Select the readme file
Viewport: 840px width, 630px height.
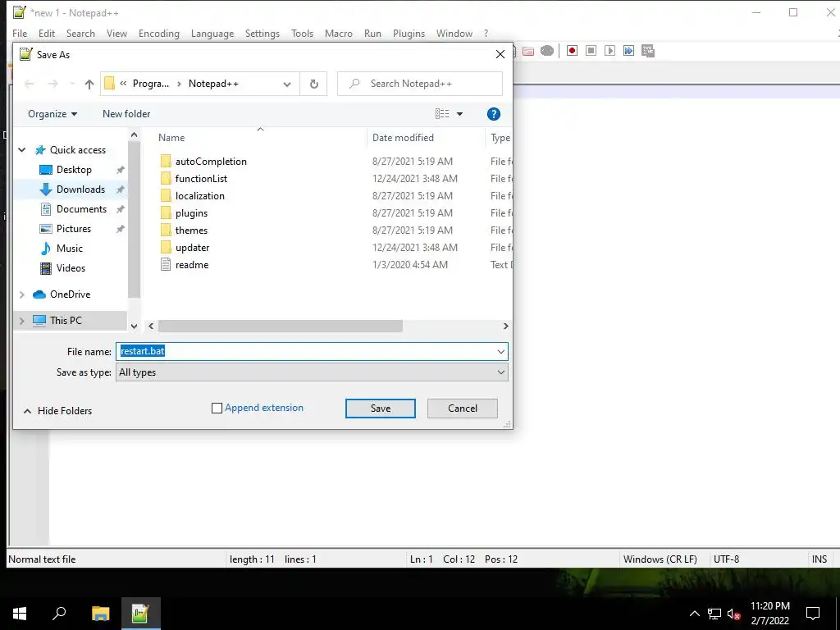point(192,265)
